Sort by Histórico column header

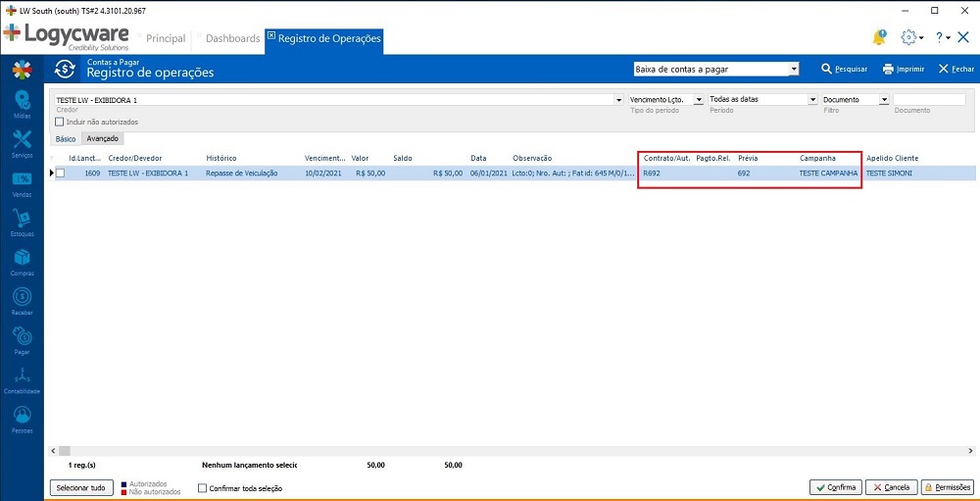[221, 158]
